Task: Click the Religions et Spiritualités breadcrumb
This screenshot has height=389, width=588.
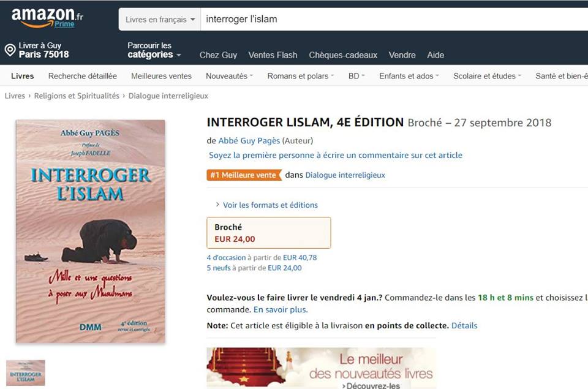Action: (x=77, y=96)
